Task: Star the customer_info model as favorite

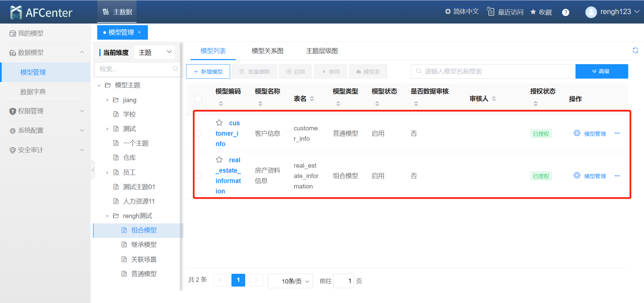Action: (x=219, y=123)
